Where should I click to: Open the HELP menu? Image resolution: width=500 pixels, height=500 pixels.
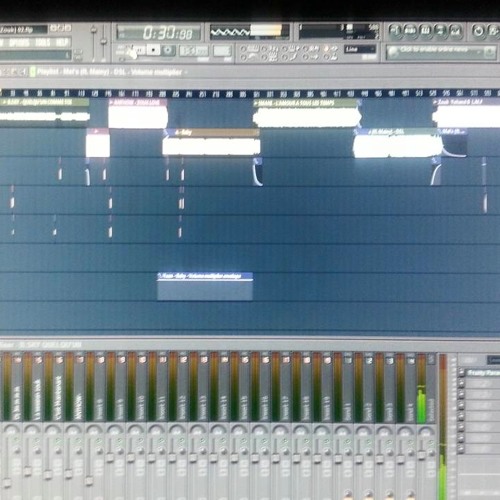(62, 43)
